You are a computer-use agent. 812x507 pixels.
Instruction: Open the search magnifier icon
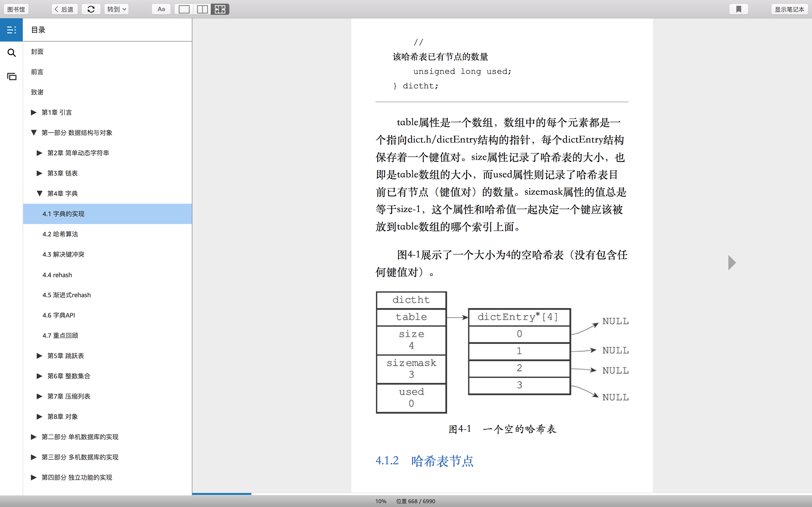tap(11, 53)
